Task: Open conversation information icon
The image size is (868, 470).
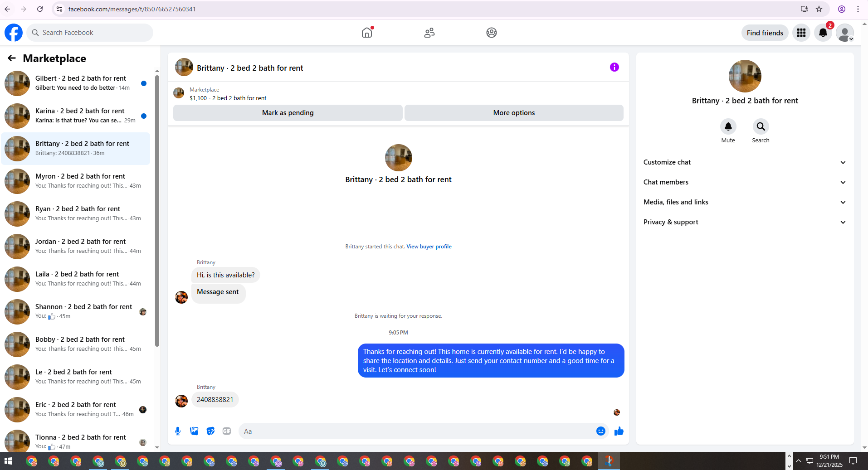Action: point(614,67)
